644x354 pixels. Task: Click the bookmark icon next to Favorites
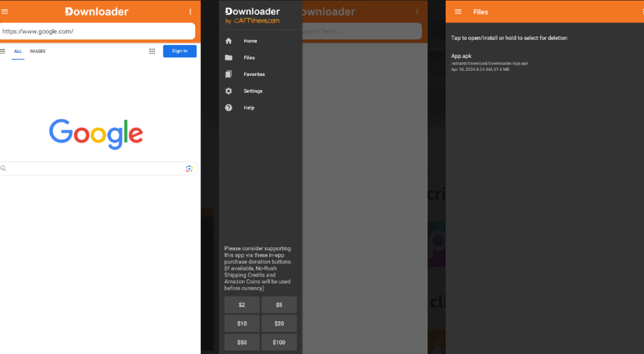click(229, 74)
